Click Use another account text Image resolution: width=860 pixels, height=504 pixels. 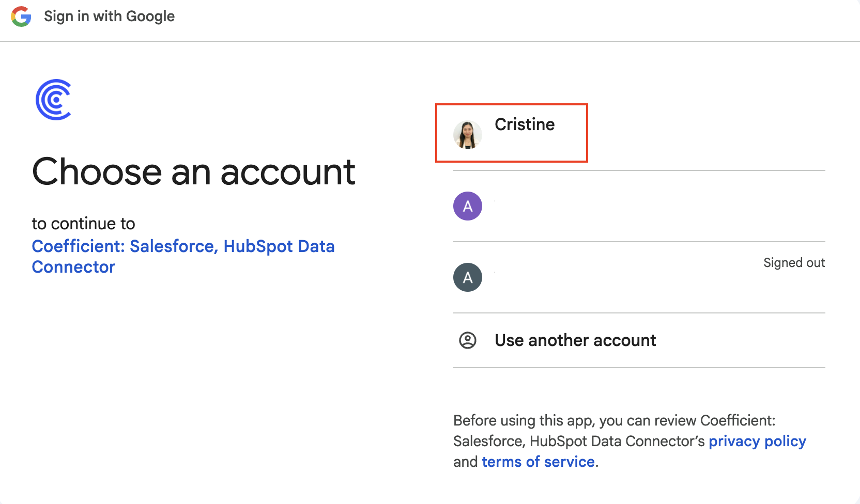(x=575, y=340)
